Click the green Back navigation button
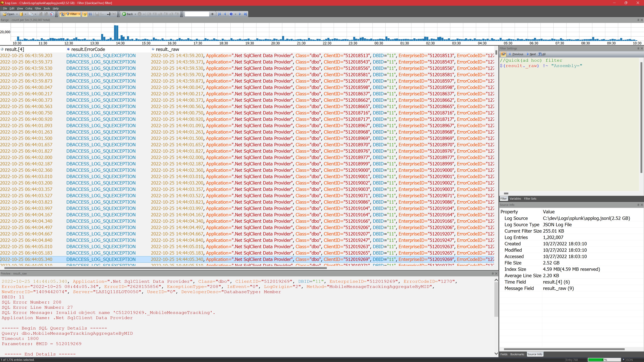The image size is (644, 362). pos(127,14)
